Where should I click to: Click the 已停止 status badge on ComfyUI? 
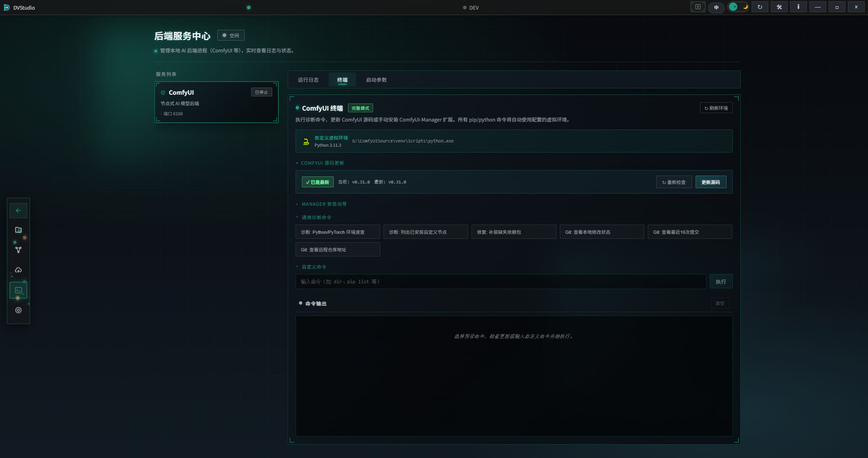coord(261,92)
